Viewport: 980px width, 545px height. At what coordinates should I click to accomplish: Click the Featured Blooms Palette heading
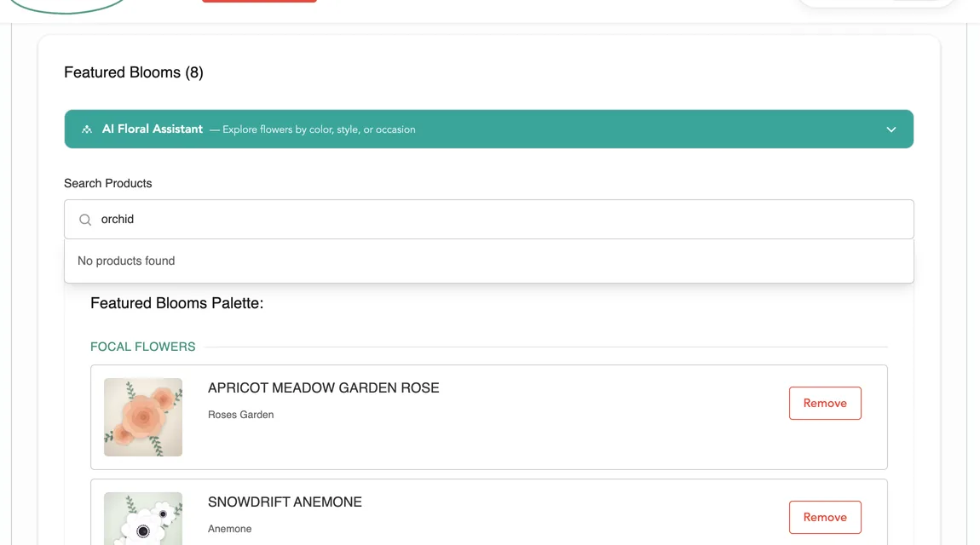177,303
